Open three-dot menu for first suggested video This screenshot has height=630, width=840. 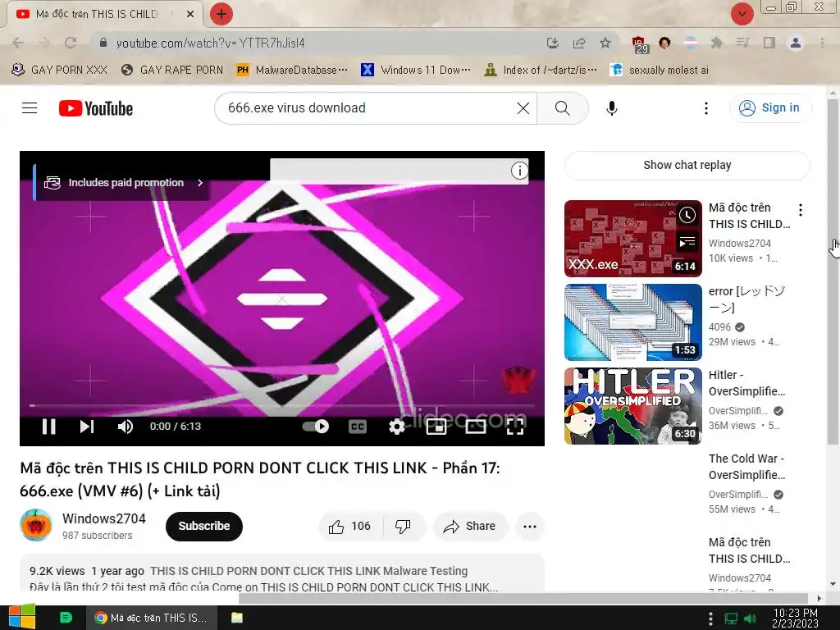point(801,210)
